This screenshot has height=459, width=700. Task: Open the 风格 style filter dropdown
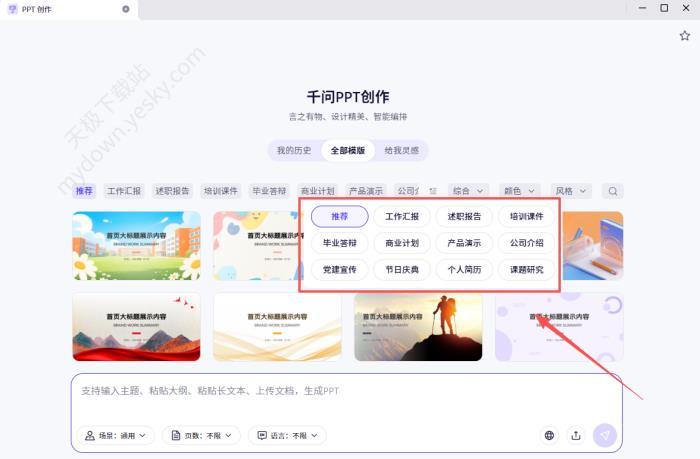point(570,191)
